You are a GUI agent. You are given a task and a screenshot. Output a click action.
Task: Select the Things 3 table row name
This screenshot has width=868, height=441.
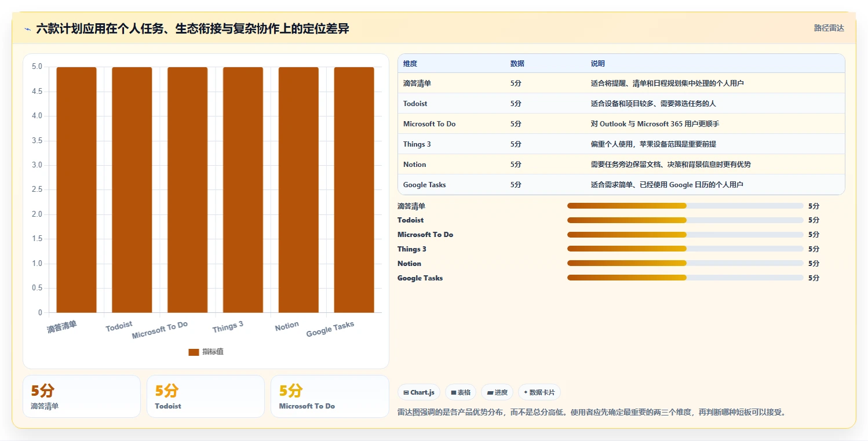tap(417, 144)
